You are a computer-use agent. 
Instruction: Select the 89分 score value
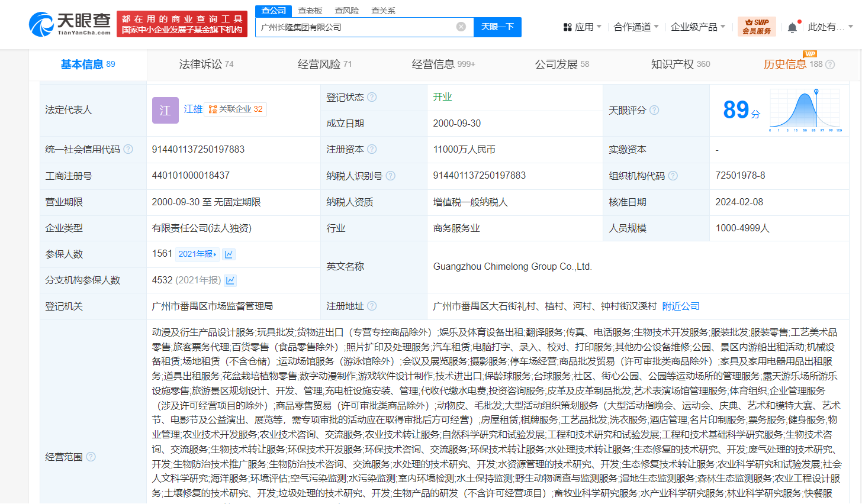[x=741, y=110]
